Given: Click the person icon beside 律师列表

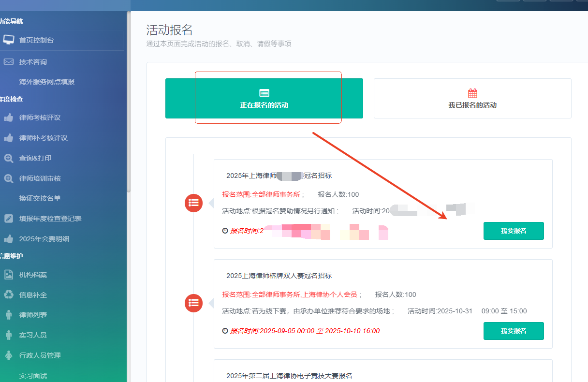Looking at the screenshot, I should (9, 315).
